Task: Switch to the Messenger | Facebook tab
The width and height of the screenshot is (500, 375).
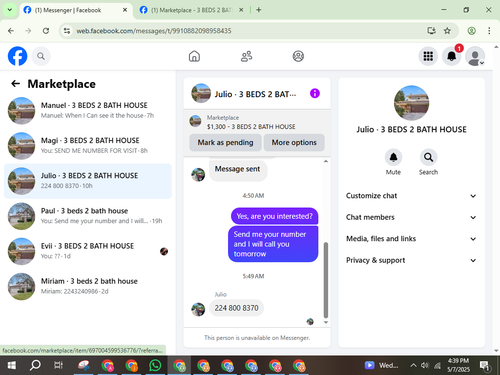Action: tap(75, 10)
